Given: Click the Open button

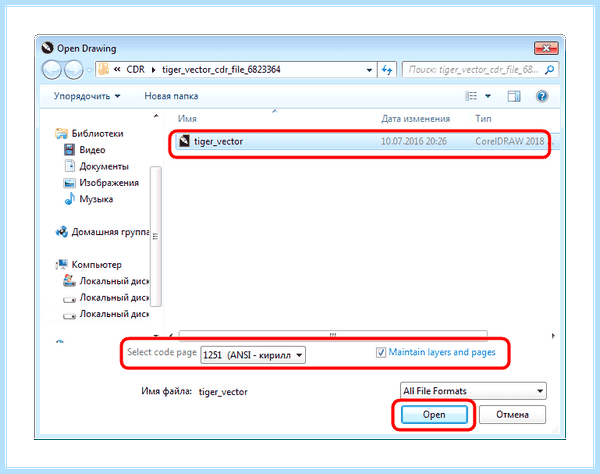Looking at the screenshot, I should click(434, 415).
